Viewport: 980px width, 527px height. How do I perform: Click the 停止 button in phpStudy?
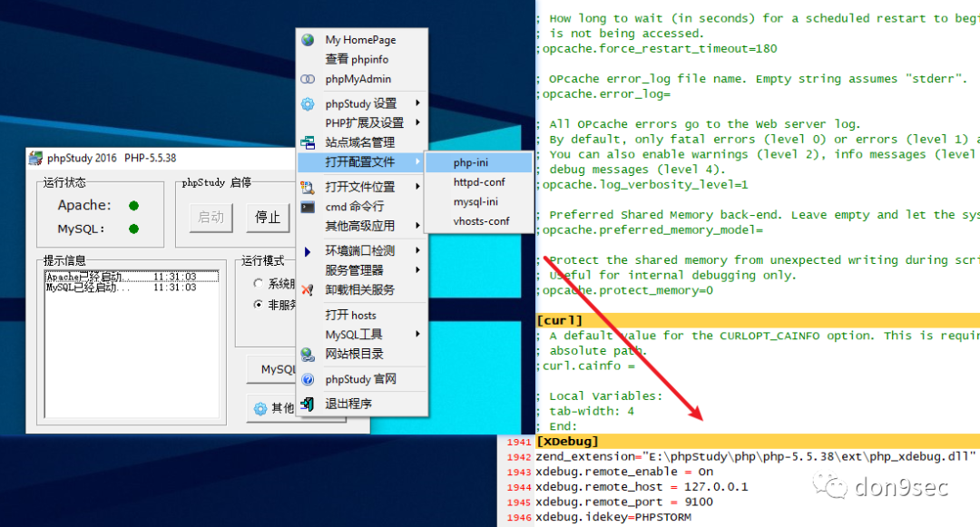point(268,218)
